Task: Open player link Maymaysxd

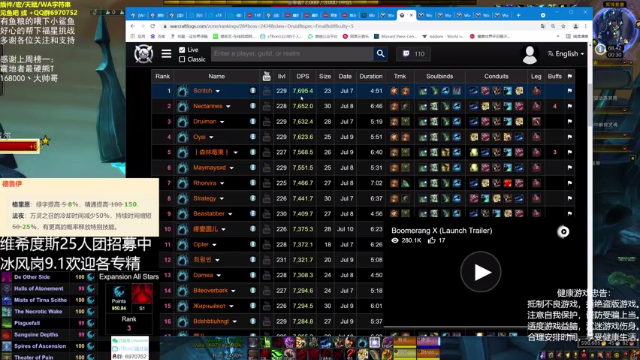Action: pyautogui.click(x=209, y=168)
